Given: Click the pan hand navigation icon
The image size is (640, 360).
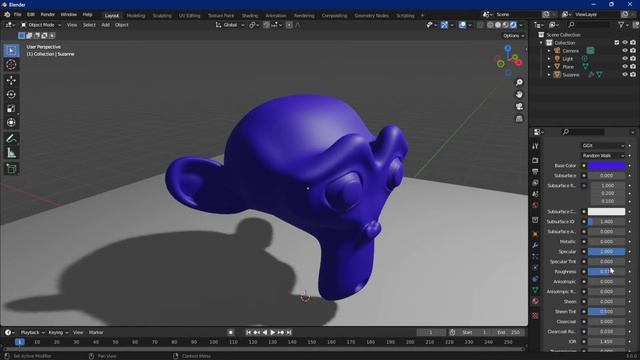Looking at the screenshot, I should point(519,95).
